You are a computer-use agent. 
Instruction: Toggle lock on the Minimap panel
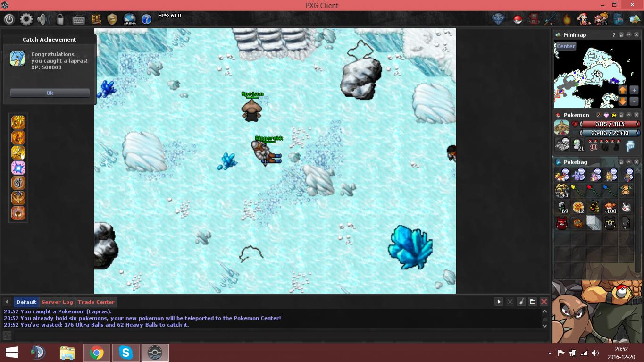621,35
